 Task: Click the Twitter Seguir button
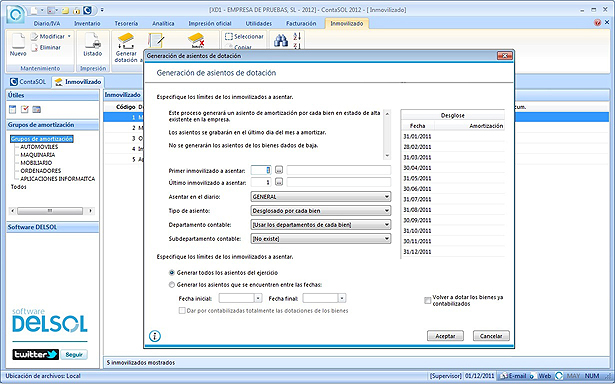pos(74,355)
